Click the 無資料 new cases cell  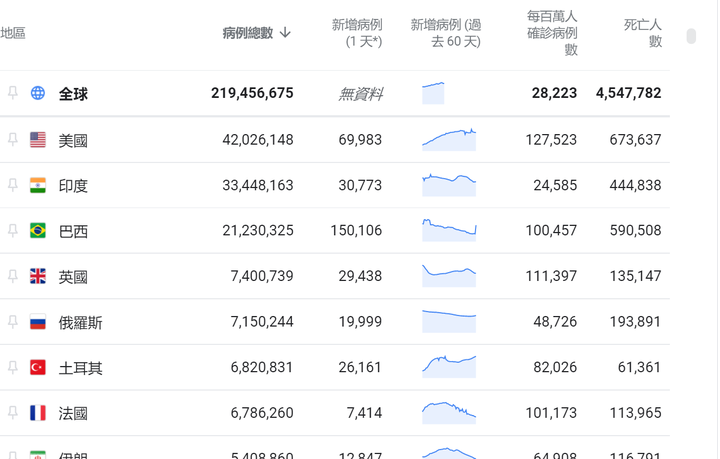pyautogui.click(x=360, y=94)
